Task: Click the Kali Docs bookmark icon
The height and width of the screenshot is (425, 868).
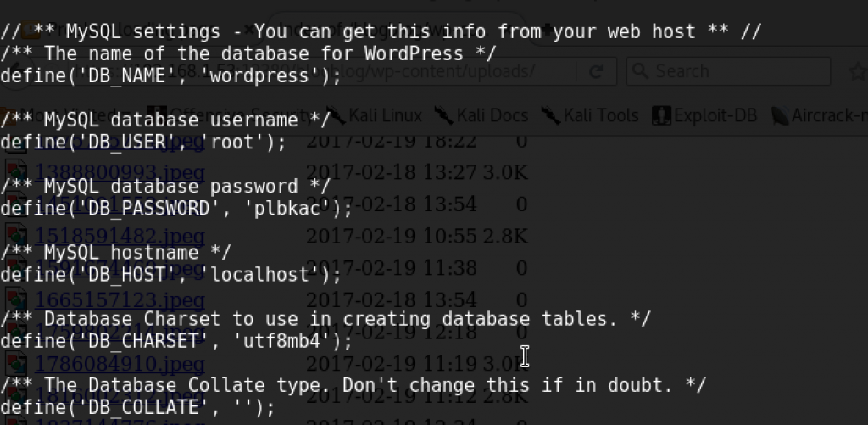Action: click(442, 115)
